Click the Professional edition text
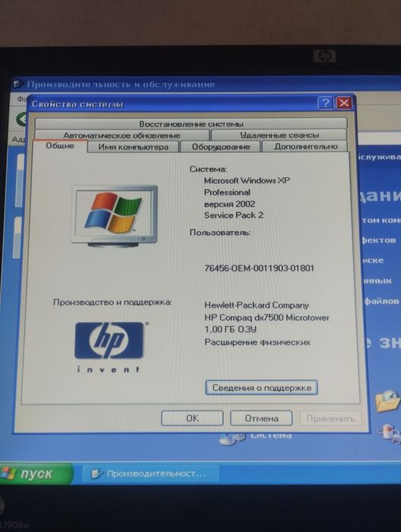The height and width of the screenshot is (532, 401). (227, 192)
